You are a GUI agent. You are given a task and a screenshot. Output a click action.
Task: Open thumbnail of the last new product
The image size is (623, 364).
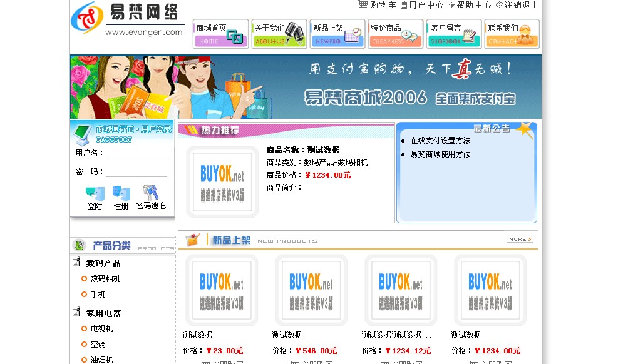pyautogui.click(x=490, y=290)
